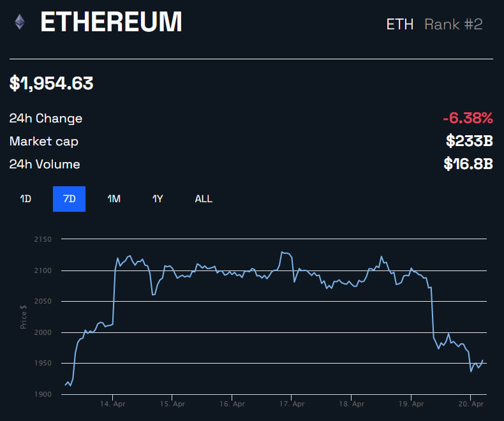Click the 14. Apr date axis label
The image size is (504, 421).
112,404
